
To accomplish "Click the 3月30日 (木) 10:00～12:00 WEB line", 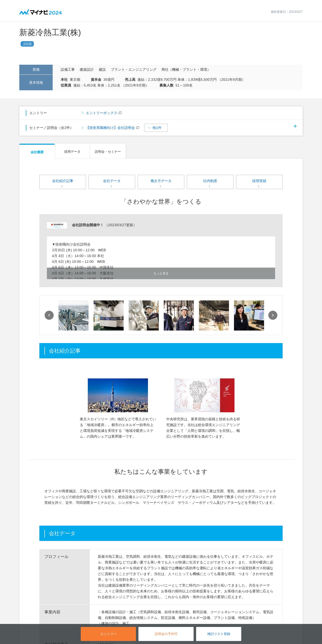I will (79, 250).
